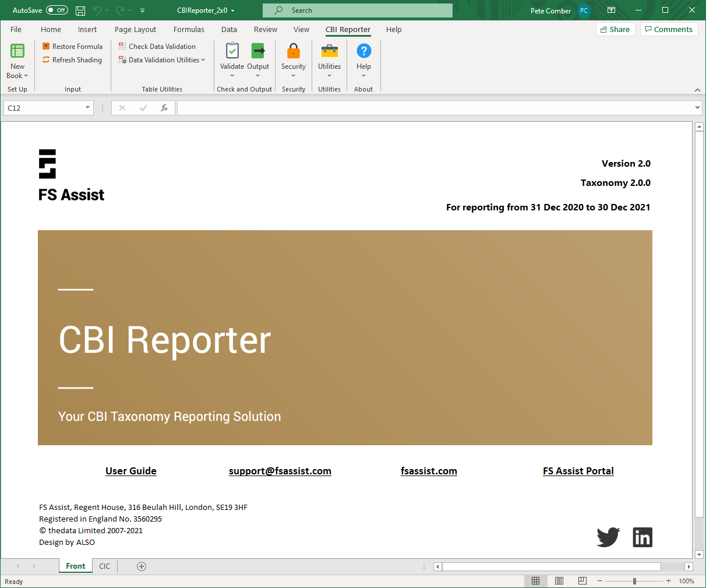Click the Share button

coord(615,29)
